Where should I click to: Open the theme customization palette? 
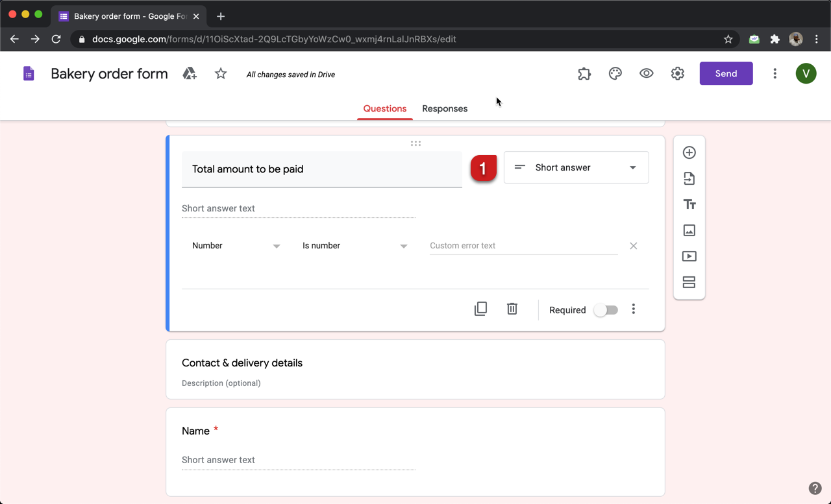tap(615, 73)
